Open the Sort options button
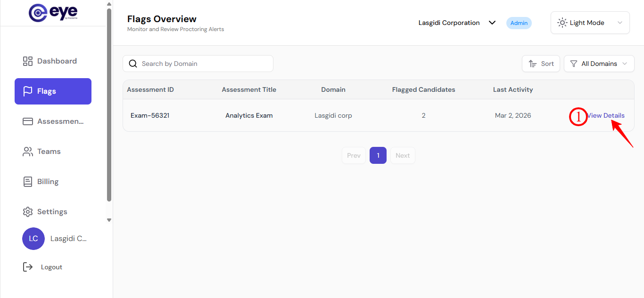Viewport: 644px width, 298px height. 541,64
